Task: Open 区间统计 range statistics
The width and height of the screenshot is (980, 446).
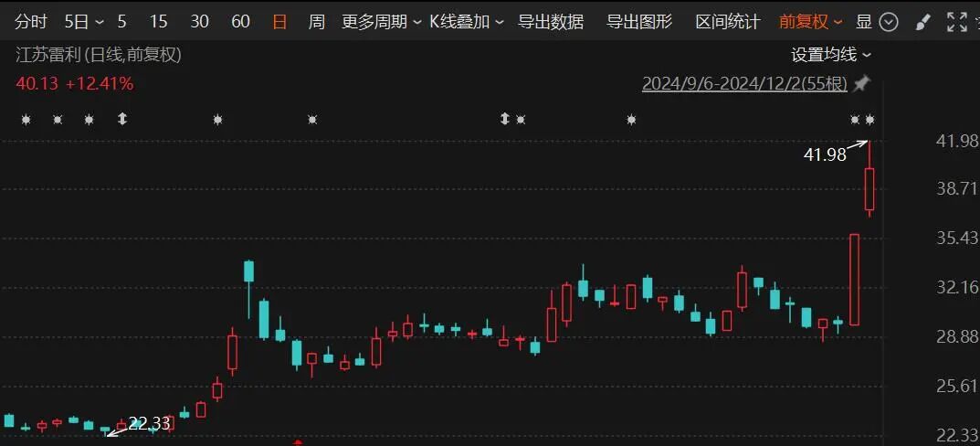Action: click(x=728, y=23)
